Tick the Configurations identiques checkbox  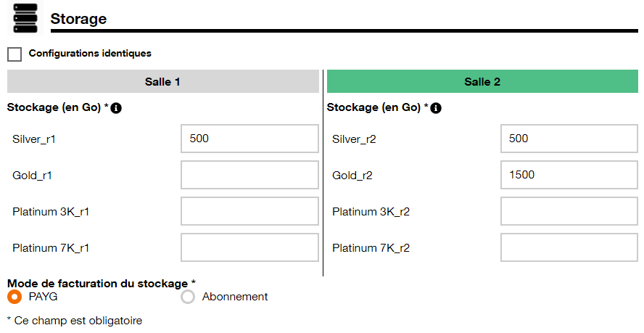click(x=15, y=54)
